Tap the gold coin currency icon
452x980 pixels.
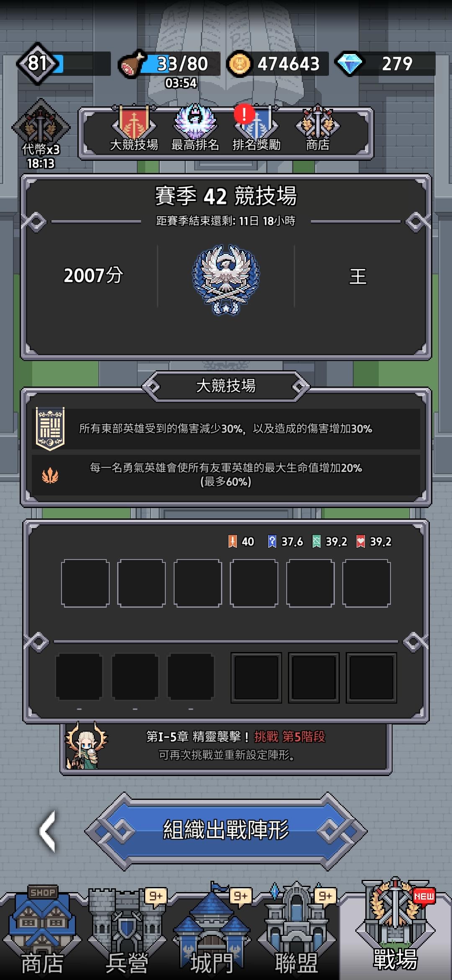tap(239, 64)
